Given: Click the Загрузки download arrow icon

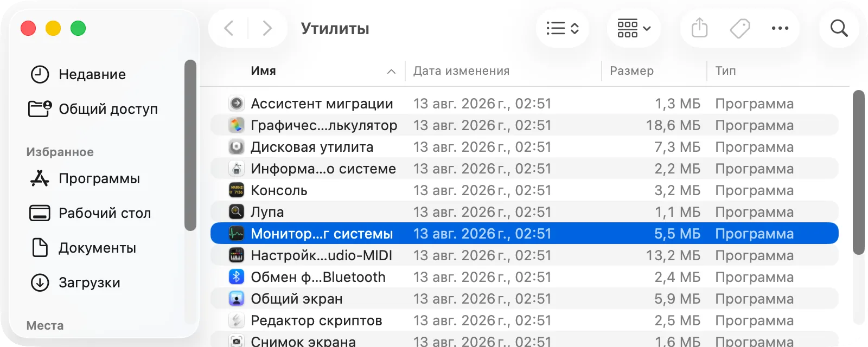Looking at the screenshot, I should (40, 282).
